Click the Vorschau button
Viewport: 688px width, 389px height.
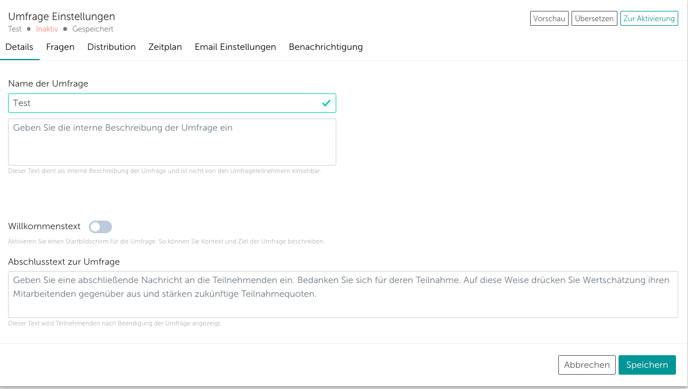tap(549, 18)
